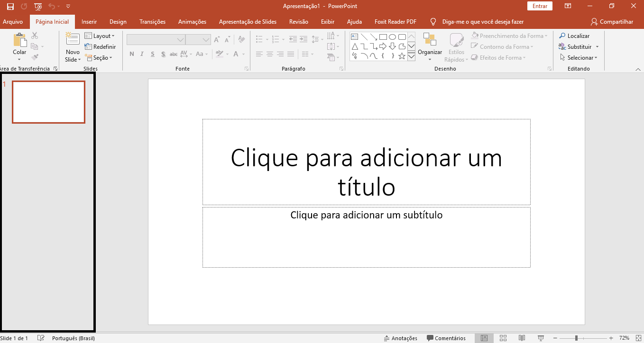The width and height of the screenshot is (644, 343).
Task: Switch to slide sorter view icon
Action: click(x=503, y=338)
